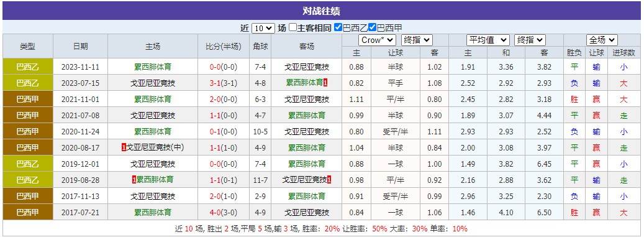Click the 胜负 column header

click(574, 53)
